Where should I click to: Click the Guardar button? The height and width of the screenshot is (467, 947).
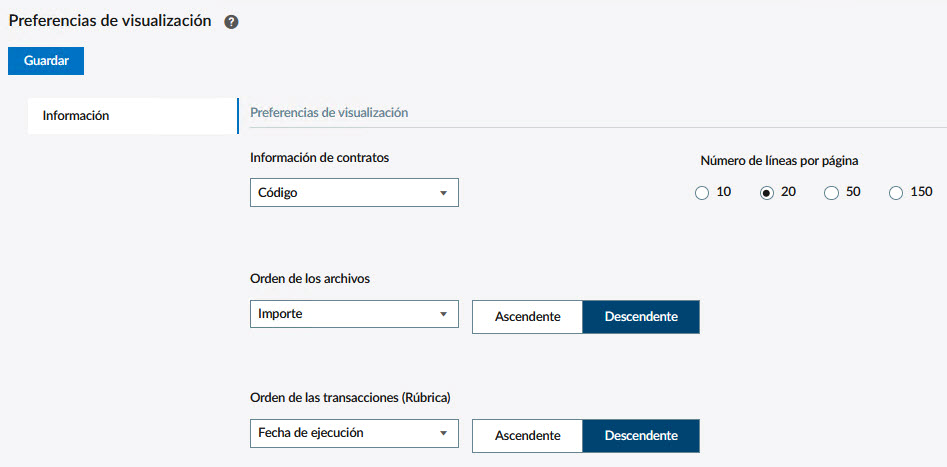46,61
